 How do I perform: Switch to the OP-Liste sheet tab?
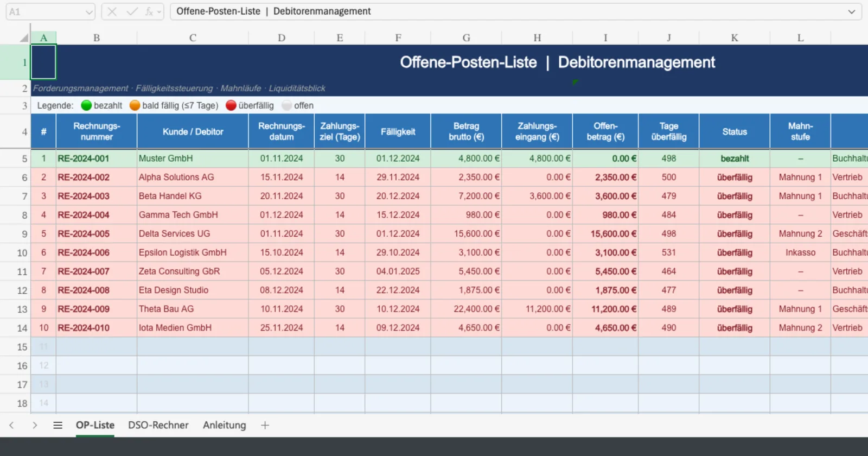[95, 425]
